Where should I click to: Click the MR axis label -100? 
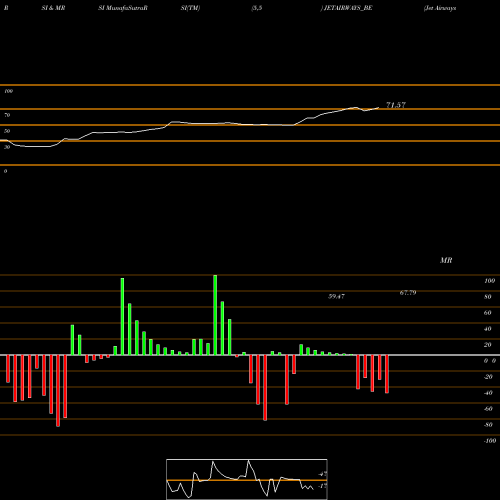point(490,441)
